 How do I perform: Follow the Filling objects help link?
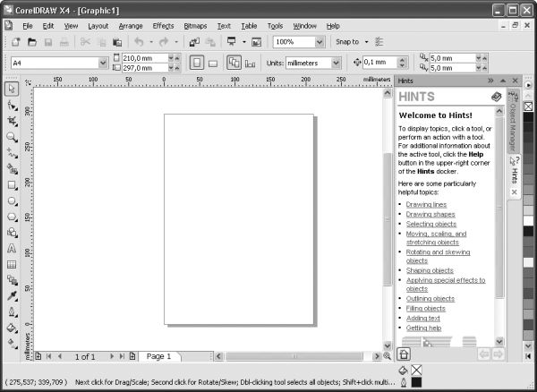click(x=425, y=308)
